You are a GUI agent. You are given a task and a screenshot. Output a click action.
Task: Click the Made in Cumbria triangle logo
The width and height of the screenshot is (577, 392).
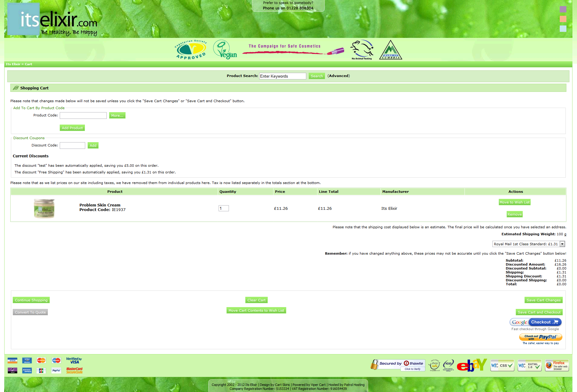click(x=391, y=50)
